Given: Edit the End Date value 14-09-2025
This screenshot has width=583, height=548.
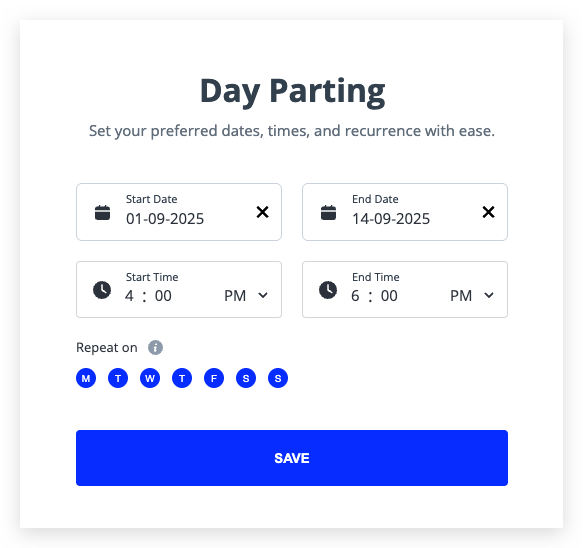Looking at the screenshot, I should pos(391,219).
